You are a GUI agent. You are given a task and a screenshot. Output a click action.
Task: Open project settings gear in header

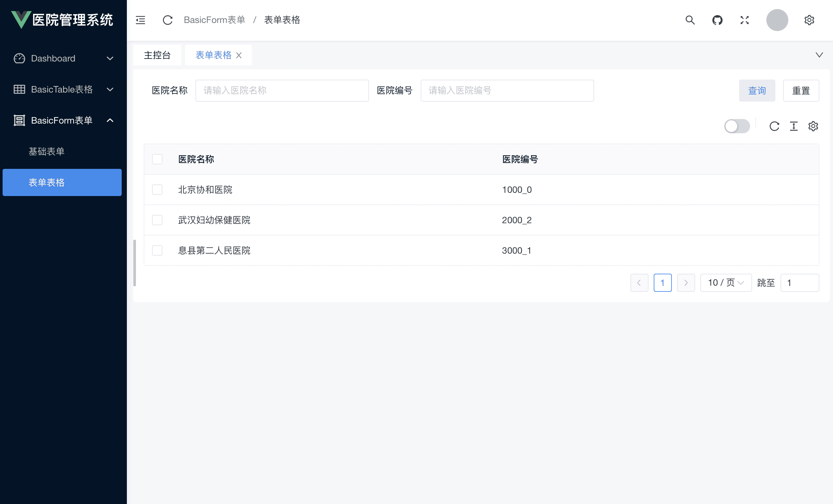coord(809,20)
